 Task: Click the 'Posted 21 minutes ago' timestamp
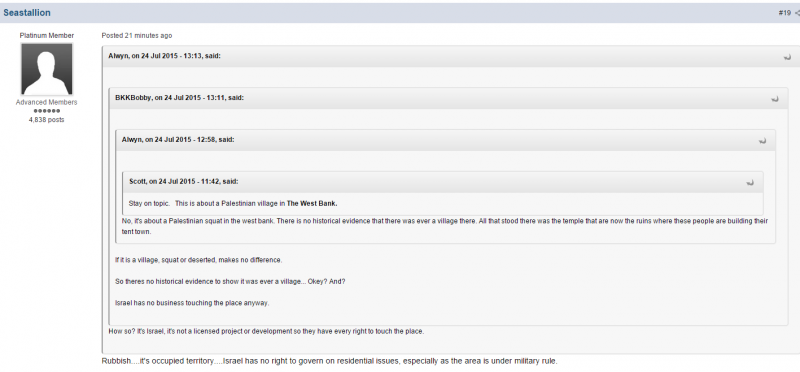point(137,36)
